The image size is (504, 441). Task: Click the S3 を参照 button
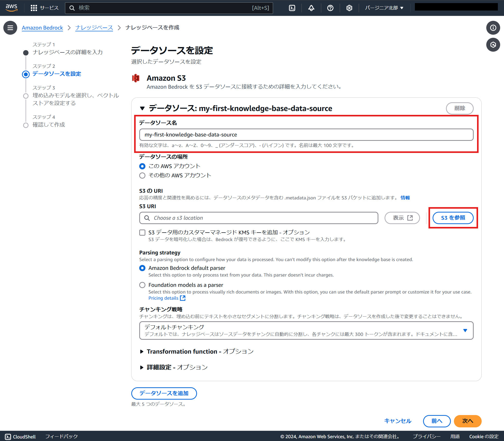pos(453,218)
